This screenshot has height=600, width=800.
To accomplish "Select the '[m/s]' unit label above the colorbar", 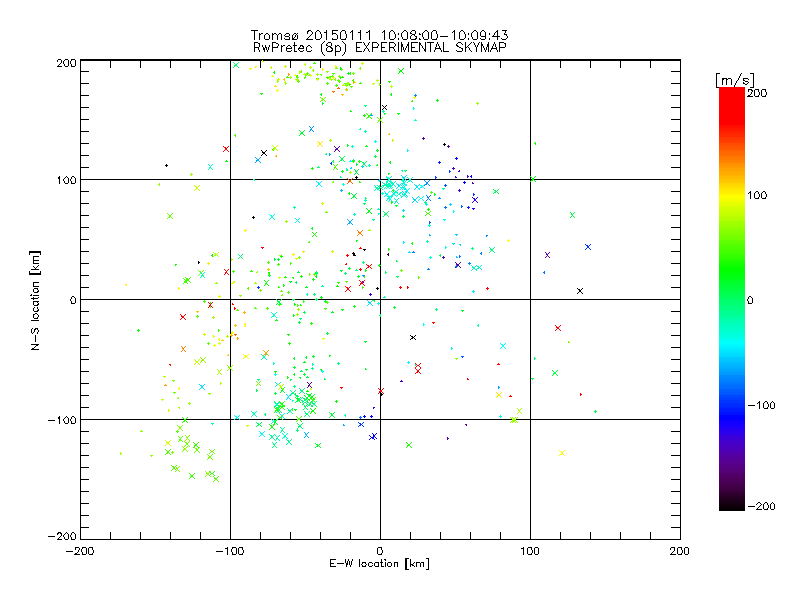I will tap(735, 80).
